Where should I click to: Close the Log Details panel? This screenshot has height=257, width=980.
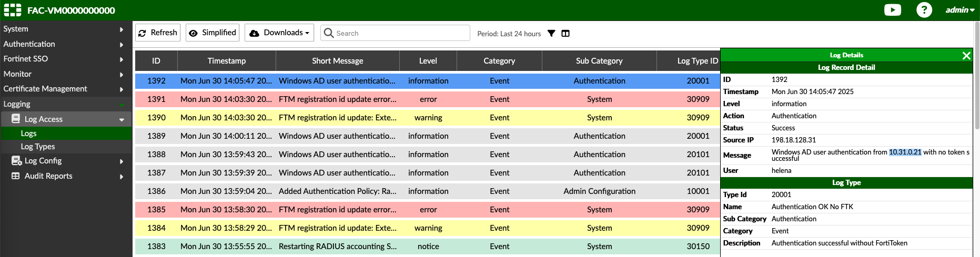coord(966,56)
